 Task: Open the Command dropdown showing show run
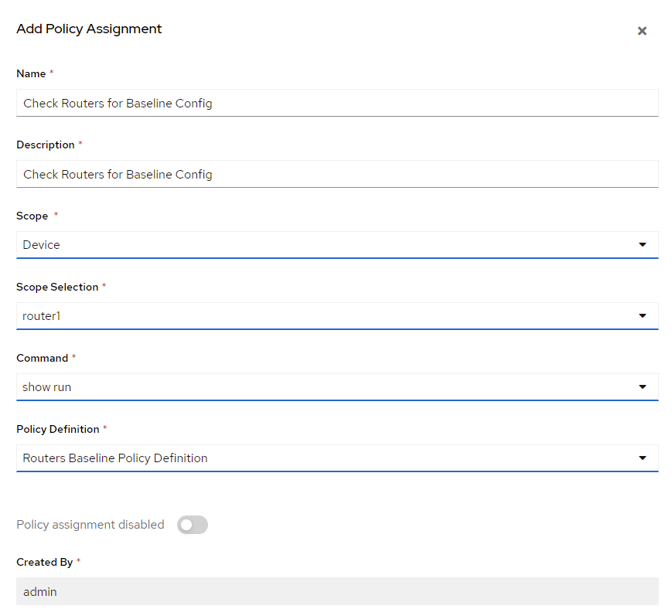coord(337,387)
